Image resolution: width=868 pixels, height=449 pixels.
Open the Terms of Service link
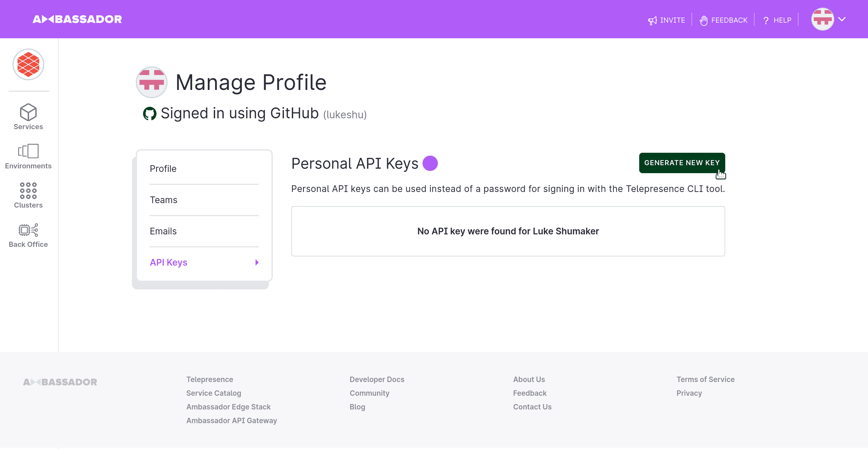click(705, 379)
